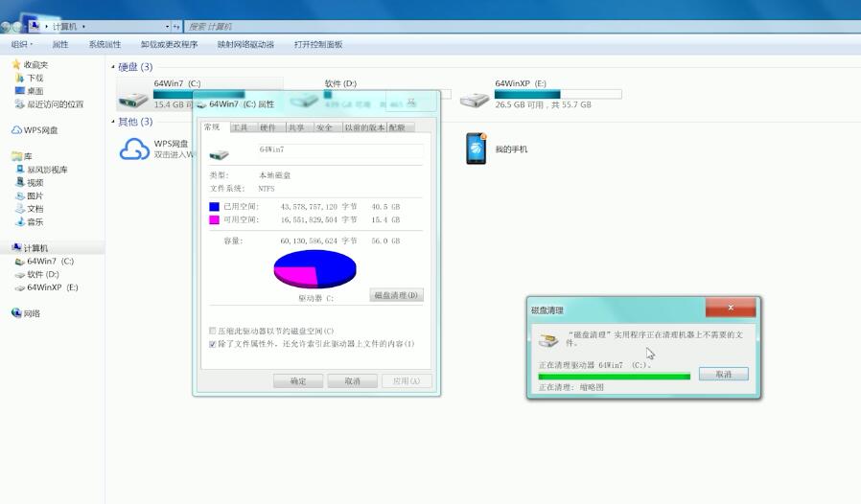Select 64WinXP (E:) in navigation tree
This screenshot has height=504, width=861.
pos(47,287)
